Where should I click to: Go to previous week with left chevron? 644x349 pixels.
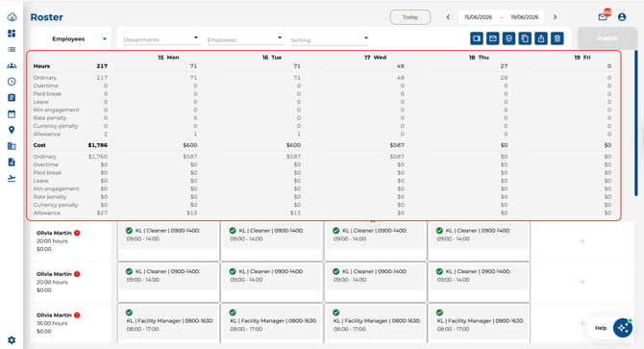[448, 17]
